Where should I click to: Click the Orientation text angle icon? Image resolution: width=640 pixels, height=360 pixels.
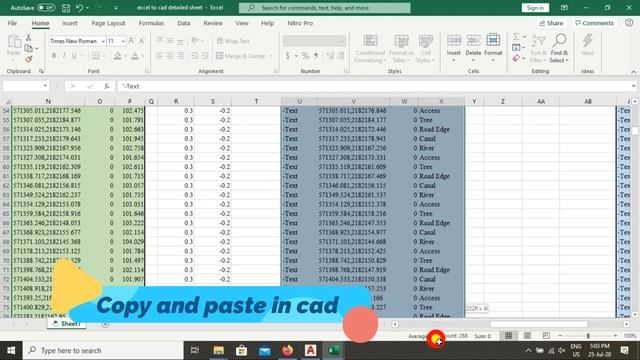[x=195, y=40]
